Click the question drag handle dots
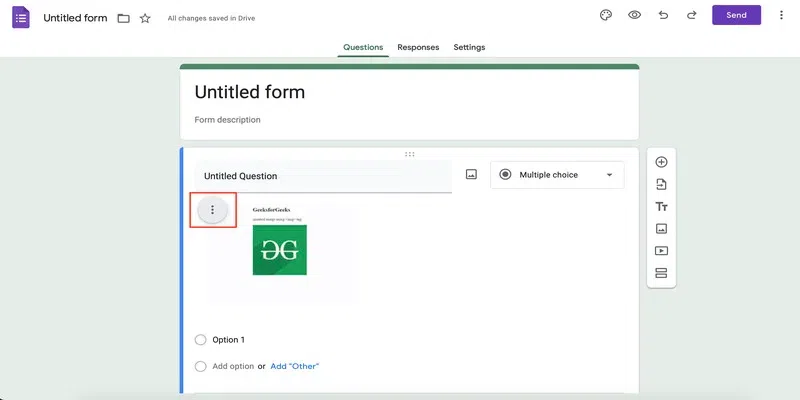 [409, 154]
